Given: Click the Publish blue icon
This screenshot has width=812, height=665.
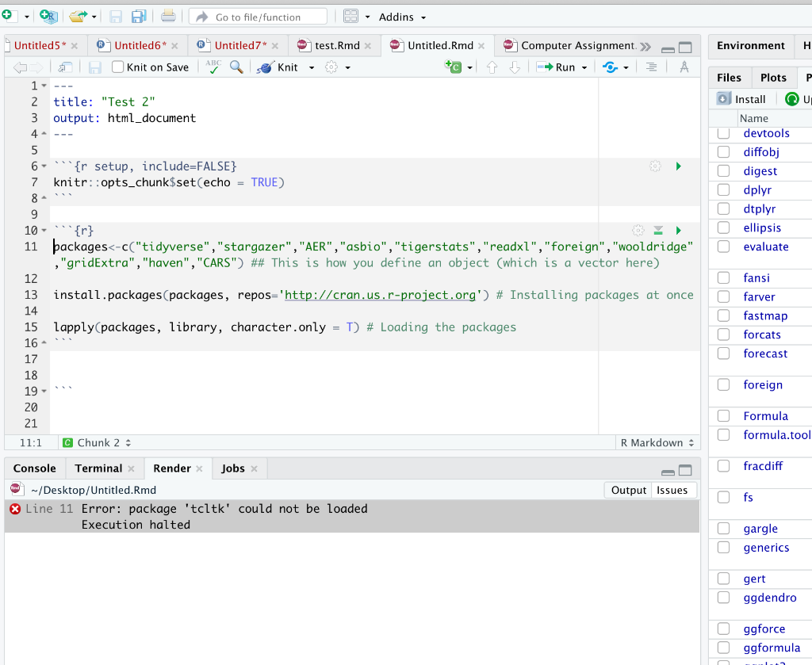Looking at the screenshot, I should [610, 67].
